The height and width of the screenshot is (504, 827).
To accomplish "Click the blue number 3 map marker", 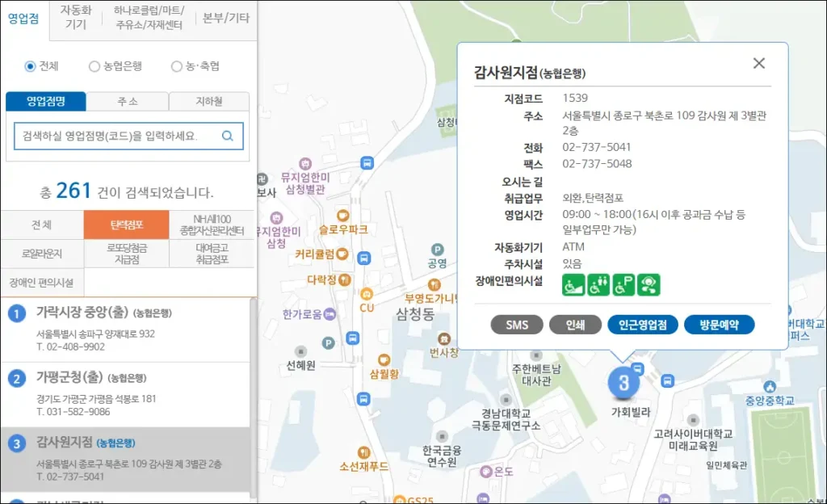I will point(623,384).
